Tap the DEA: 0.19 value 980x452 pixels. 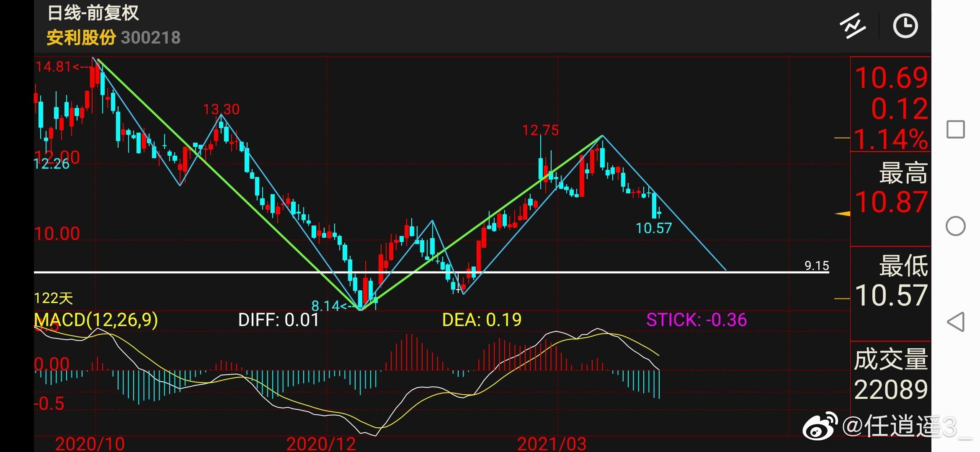482,320
